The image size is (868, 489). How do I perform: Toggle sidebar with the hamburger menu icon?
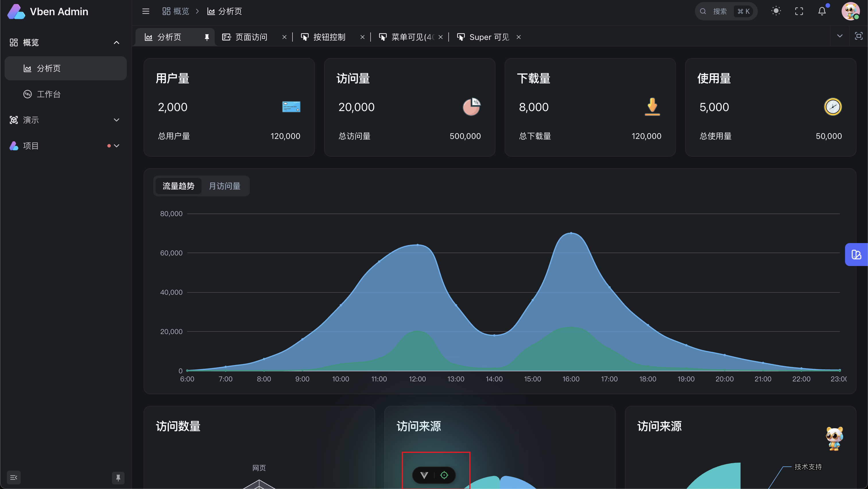pos(146,11)
